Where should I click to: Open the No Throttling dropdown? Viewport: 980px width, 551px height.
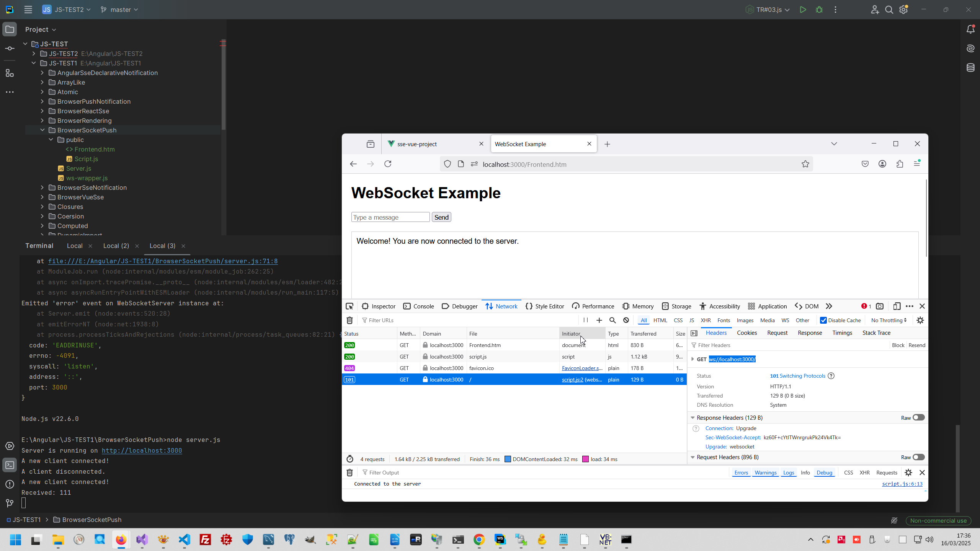(889, 320)
